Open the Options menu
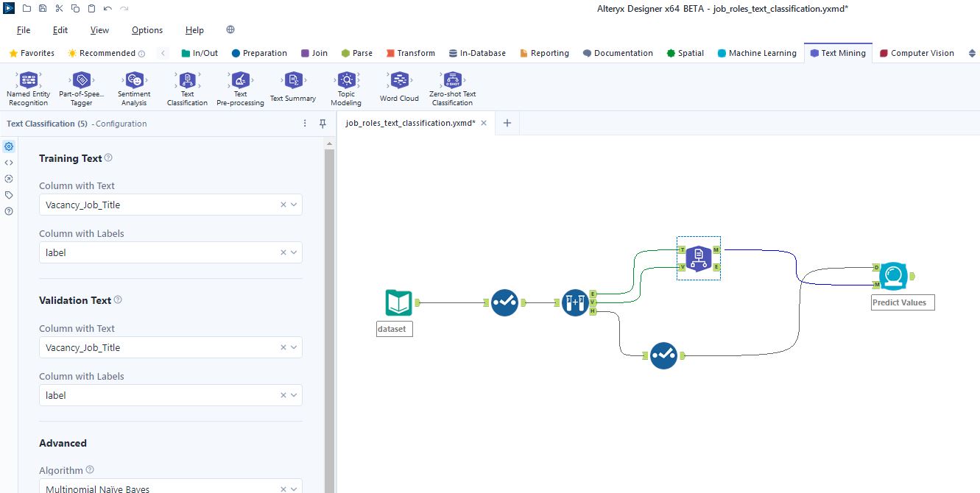This screenshot has width=980, height=493. (147, 30)
